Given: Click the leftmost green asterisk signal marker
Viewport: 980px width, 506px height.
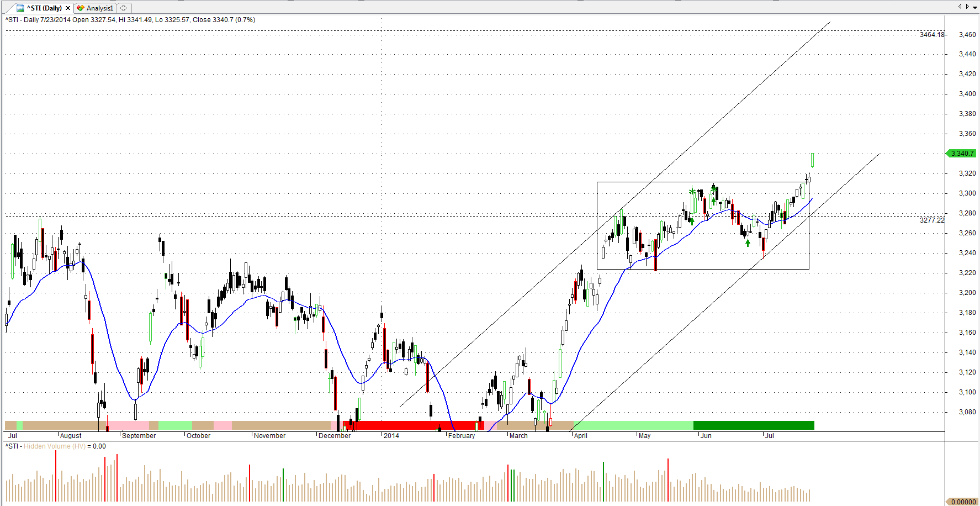Looking at the screenshot, I should tap(692, 192).
